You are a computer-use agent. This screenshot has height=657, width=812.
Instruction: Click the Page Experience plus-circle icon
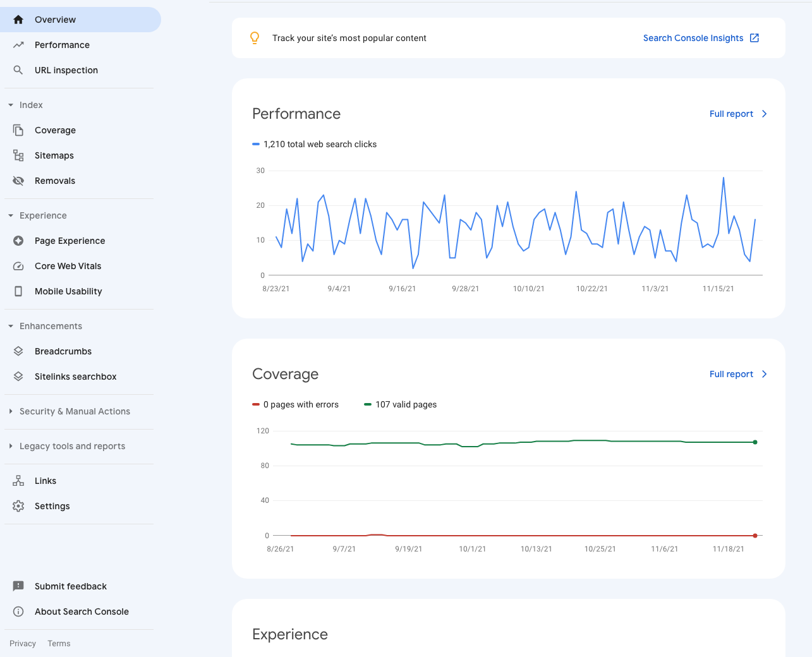18,241
